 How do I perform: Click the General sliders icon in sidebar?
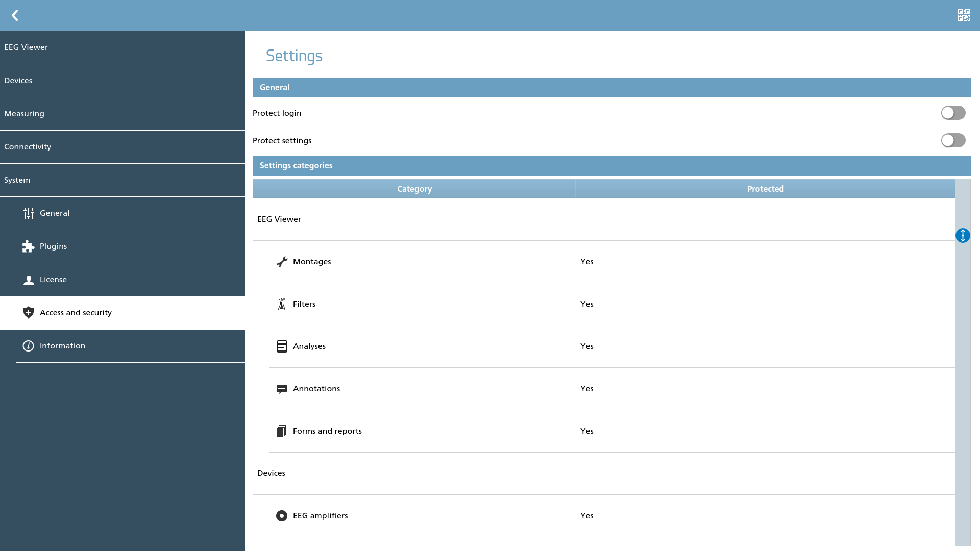[29, 213]
